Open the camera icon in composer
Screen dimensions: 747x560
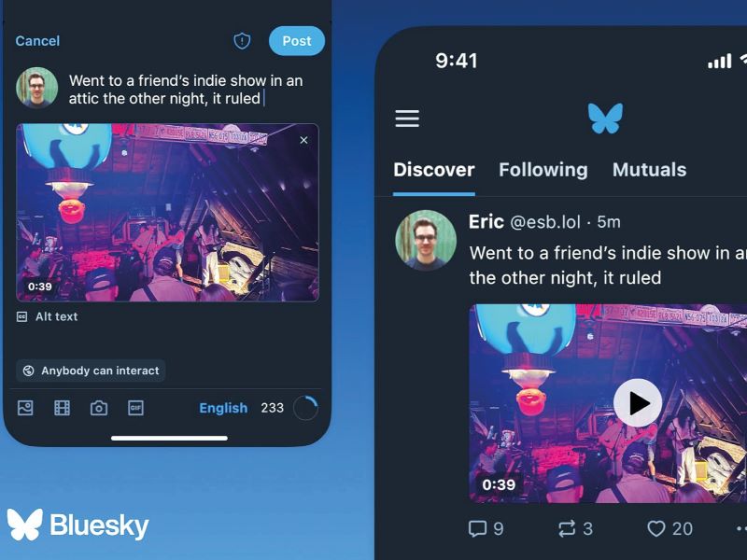(99, 408)
